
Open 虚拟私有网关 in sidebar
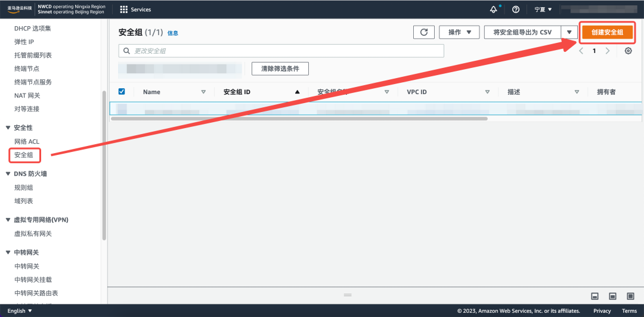[33, 234]
